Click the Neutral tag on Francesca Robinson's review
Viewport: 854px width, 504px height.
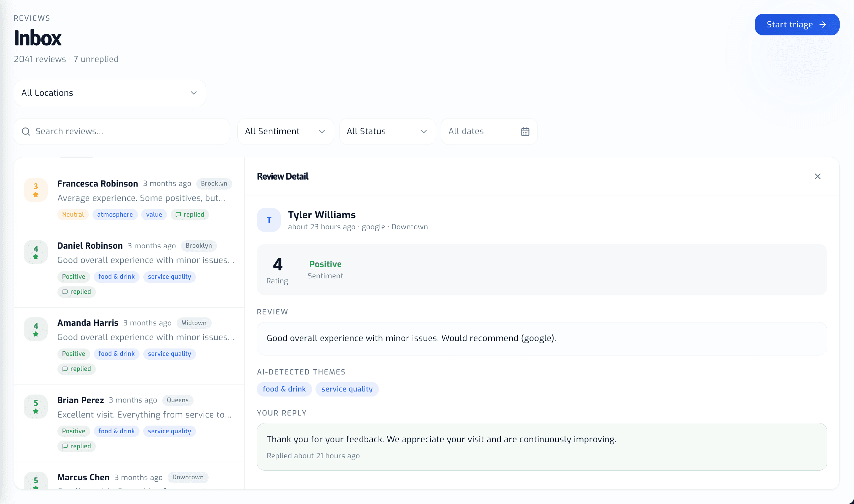point(73,215)
